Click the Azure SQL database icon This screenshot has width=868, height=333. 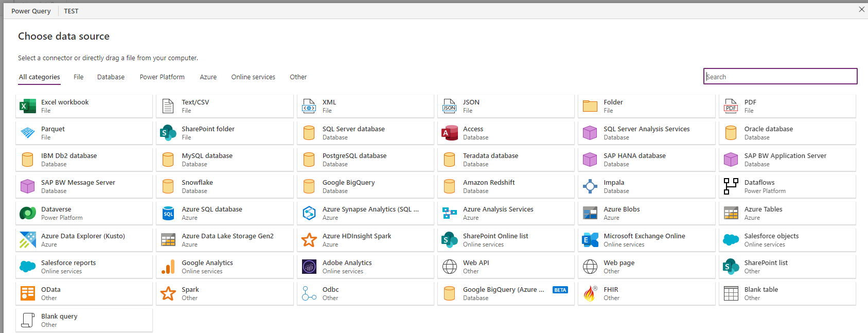coord(168,213)
